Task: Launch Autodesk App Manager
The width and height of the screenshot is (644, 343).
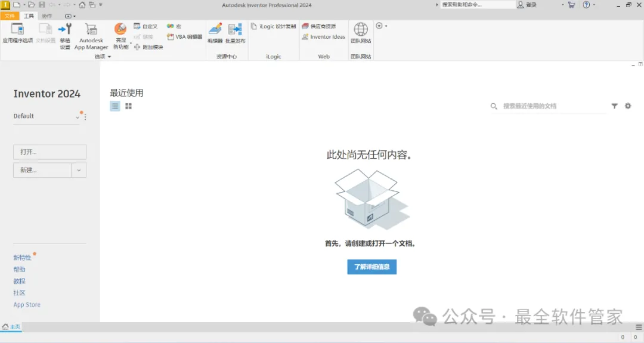Action: tap(91, 36)
